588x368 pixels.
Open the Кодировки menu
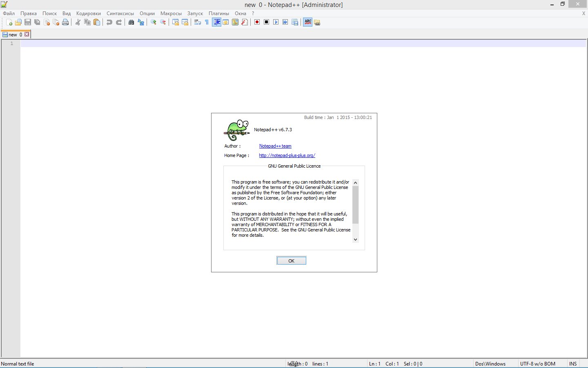(x=89, y=13)
